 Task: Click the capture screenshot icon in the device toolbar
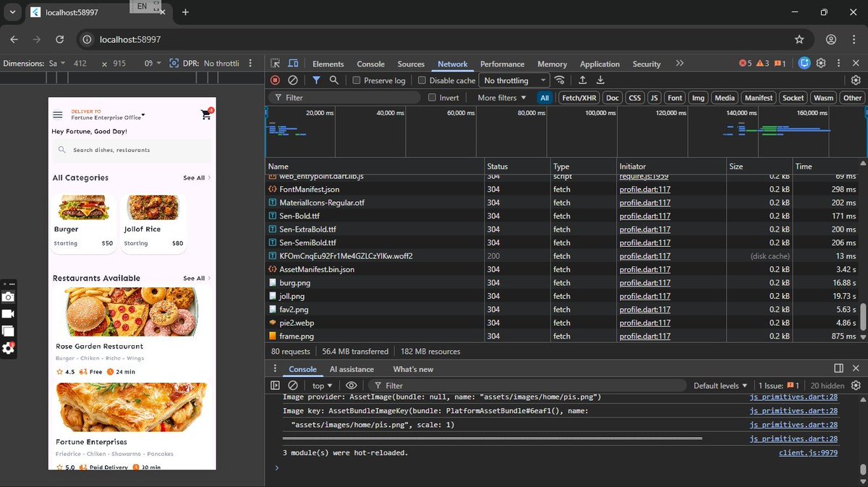(x=174, y=64)
